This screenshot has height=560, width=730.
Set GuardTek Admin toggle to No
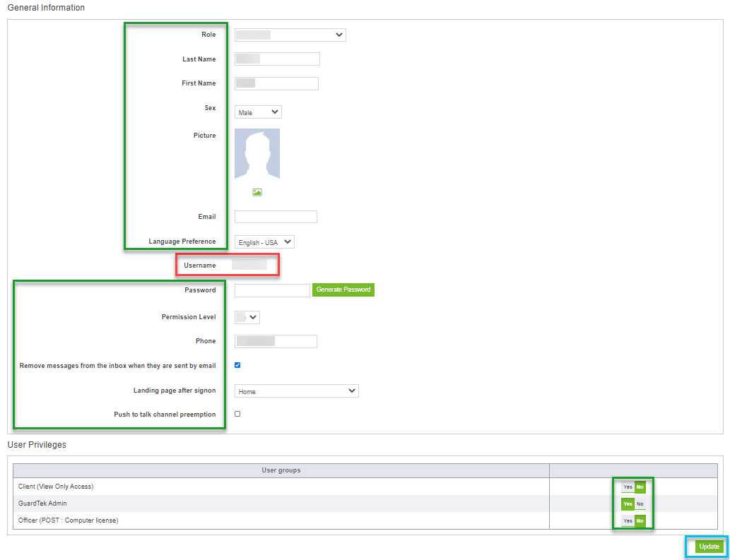640,504
